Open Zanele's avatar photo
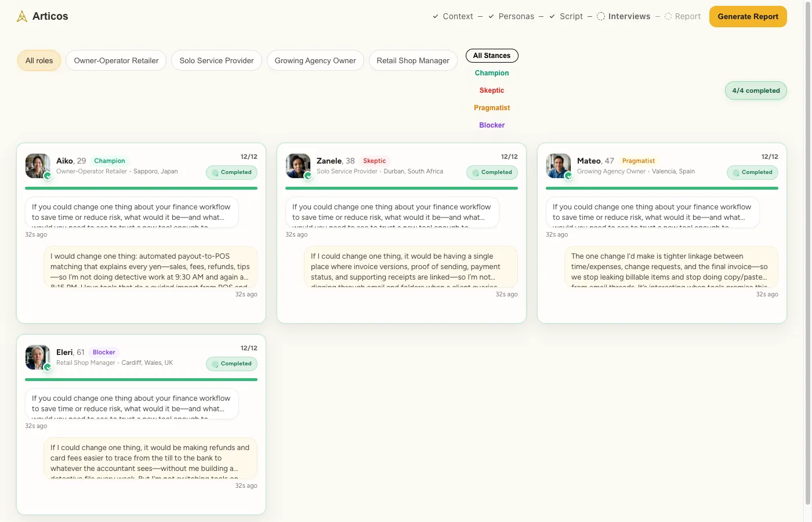Screen dimensions: 812x522 298,166
